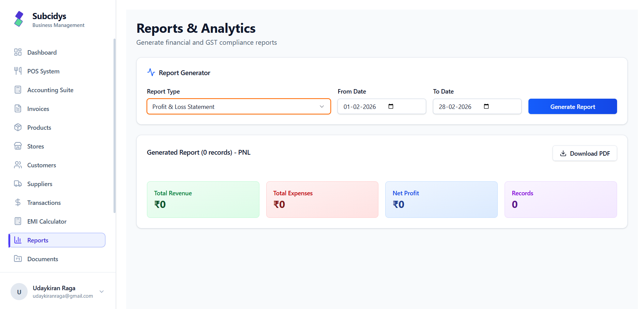Open Suppliers from the sidebar
644x309 pixels.
(x=57, y=184)
